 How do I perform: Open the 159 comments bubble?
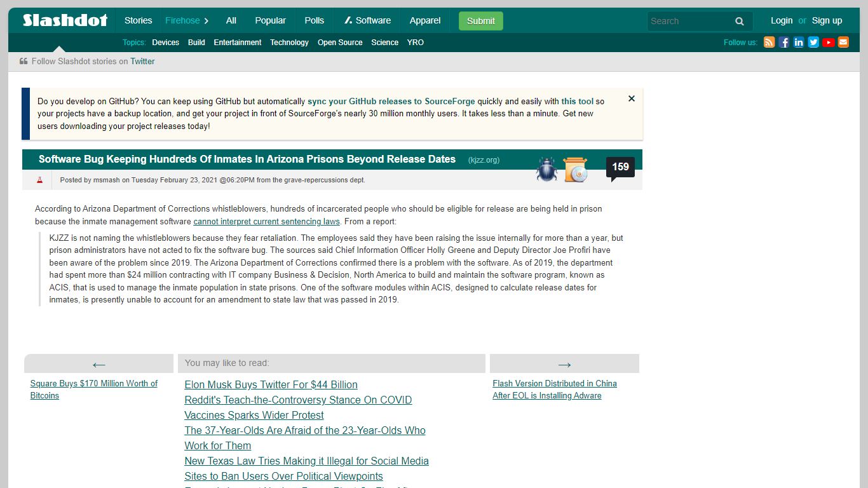tap(620, 168)
